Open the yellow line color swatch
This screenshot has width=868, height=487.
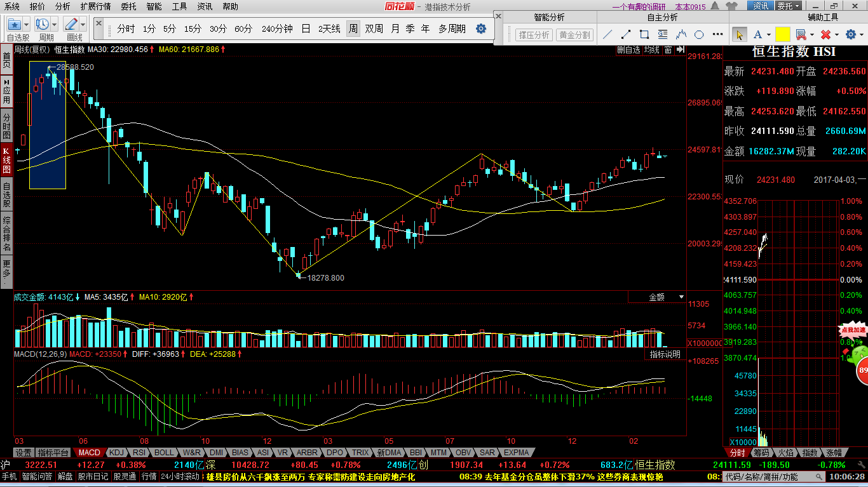(782, 34)
